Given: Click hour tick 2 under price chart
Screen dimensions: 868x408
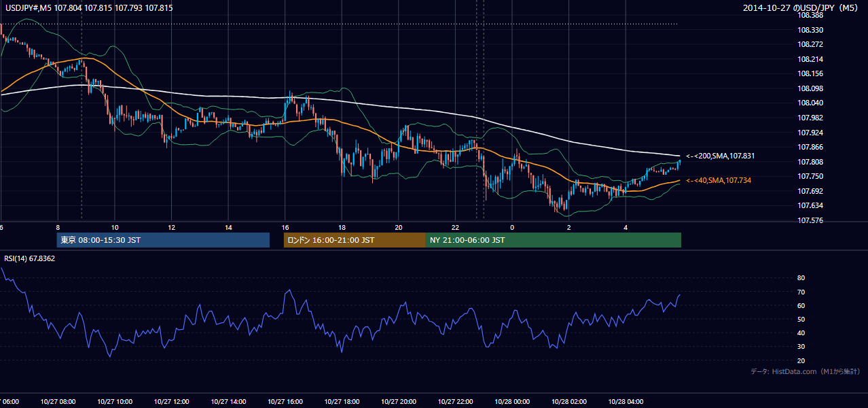Looking at the screenshot, I should click(x=569, y=228).
